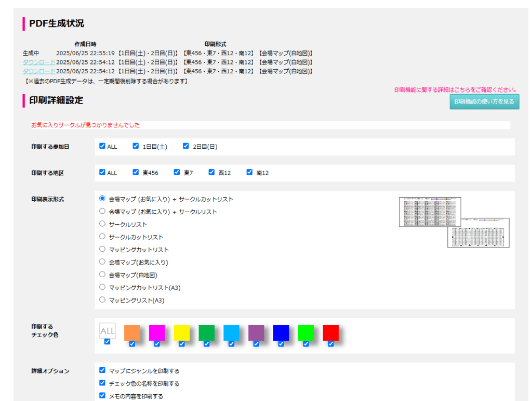Select サークルリスト print format
This screenshot has height=401, width=532.
[102, 224]
